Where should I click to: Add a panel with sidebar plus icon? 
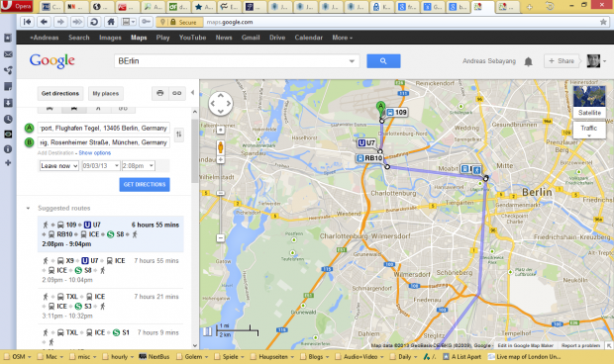[x=8, y=162]
